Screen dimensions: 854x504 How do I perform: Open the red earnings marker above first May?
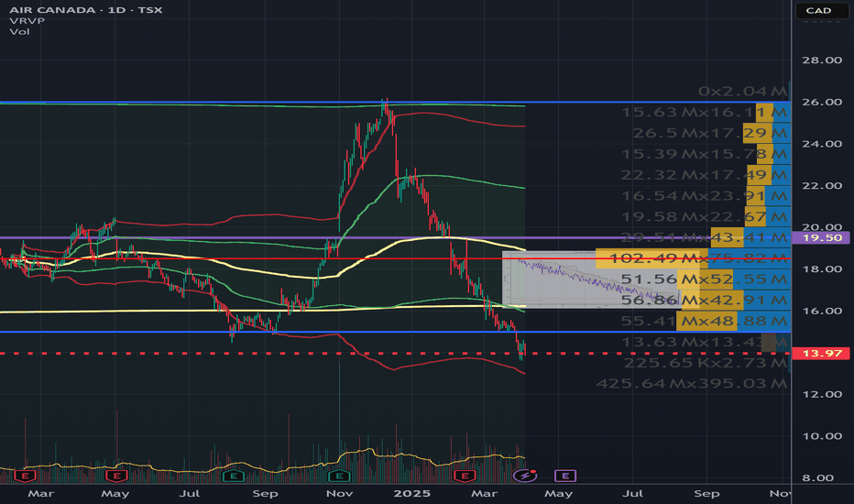coord(116,477)
